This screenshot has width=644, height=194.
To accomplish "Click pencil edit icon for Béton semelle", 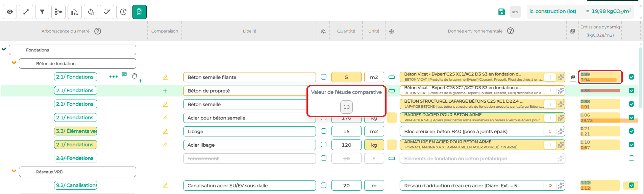I will click(x=165, y=104).
